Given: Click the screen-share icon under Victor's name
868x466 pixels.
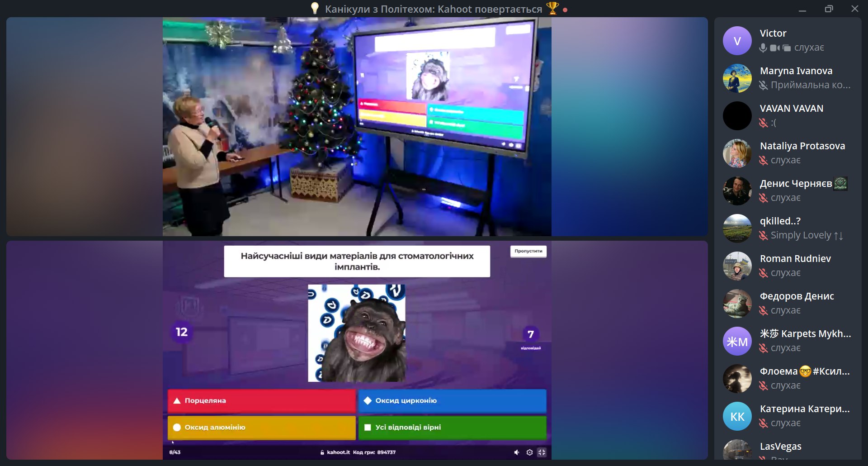Looking at the screenshot, I should coord(787,48).
